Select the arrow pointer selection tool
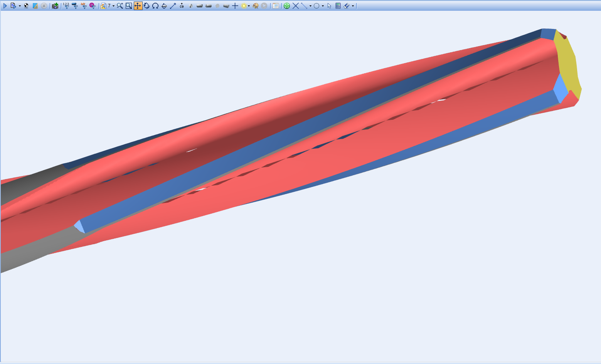This screenshot has width=601, height=364. (329, 6)
